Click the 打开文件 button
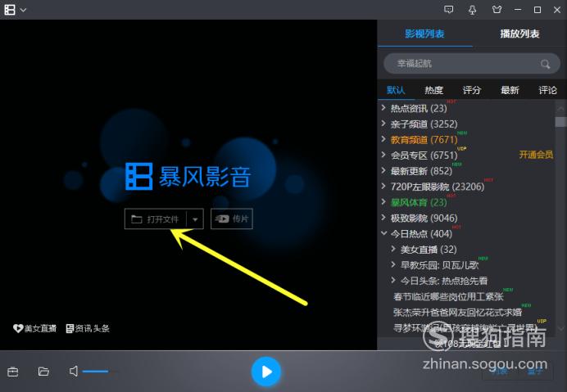Image resolution: width=567 pixels, height=392 pixels. coord(156,219)
